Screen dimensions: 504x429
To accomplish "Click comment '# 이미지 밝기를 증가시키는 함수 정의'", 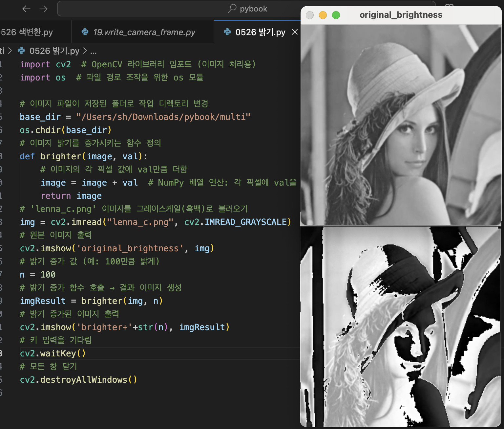I will pos(91,143).
